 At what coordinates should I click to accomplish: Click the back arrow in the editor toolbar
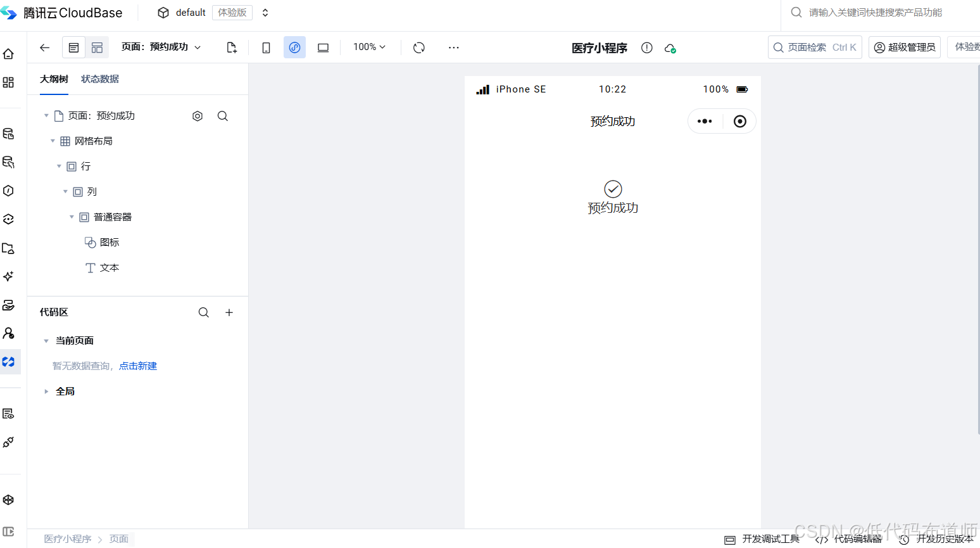click(44, 47)
